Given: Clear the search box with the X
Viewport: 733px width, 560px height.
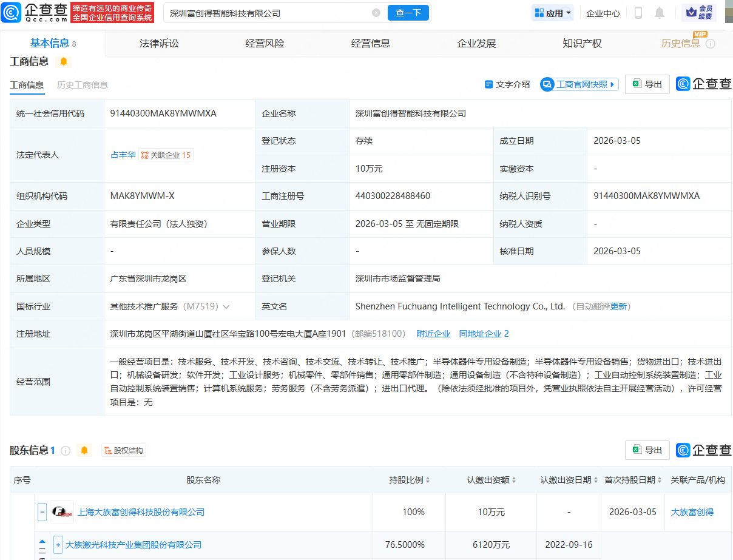Looking at the screenshot, I should point(376,12).
